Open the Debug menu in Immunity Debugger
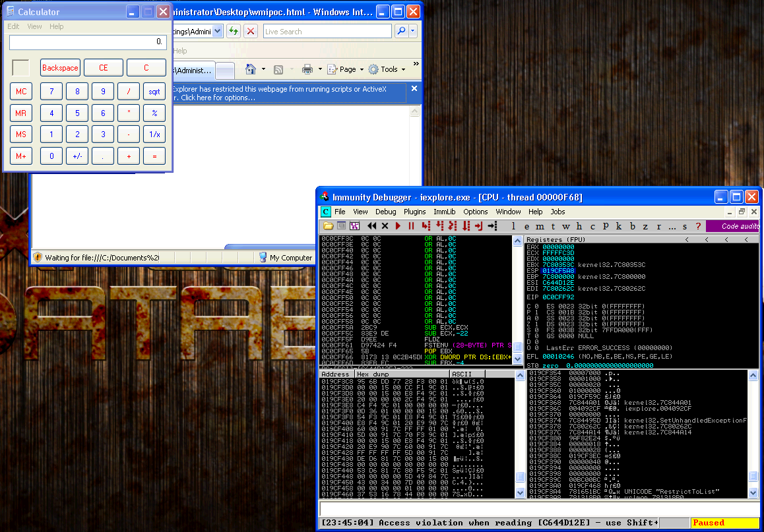 coord(385,212)
